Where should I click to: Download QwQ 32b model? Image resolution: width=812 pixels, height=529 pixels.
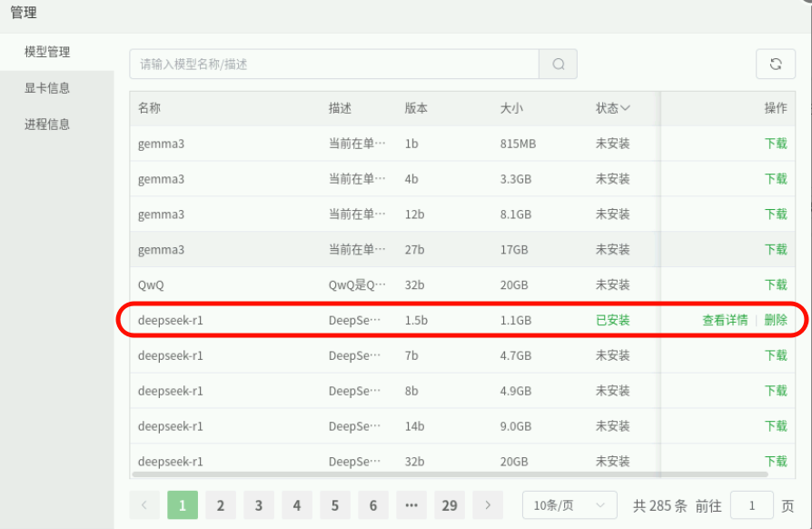[x=776, y=284]
